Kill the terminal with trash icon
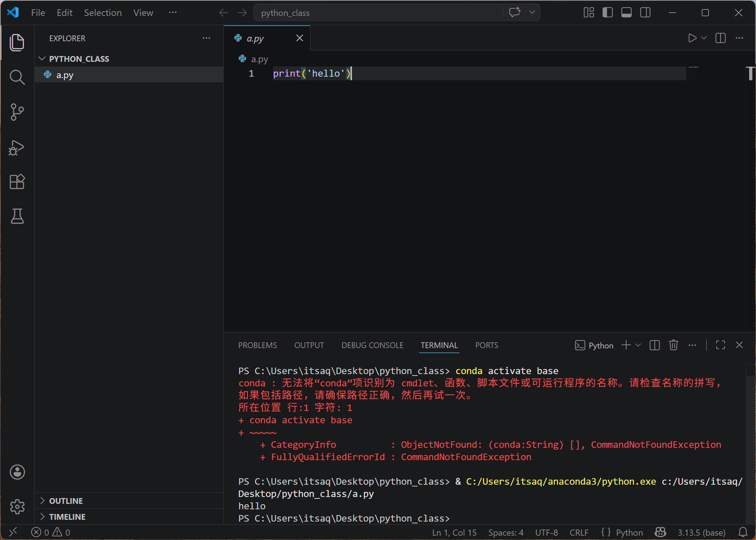 (674, 345)
